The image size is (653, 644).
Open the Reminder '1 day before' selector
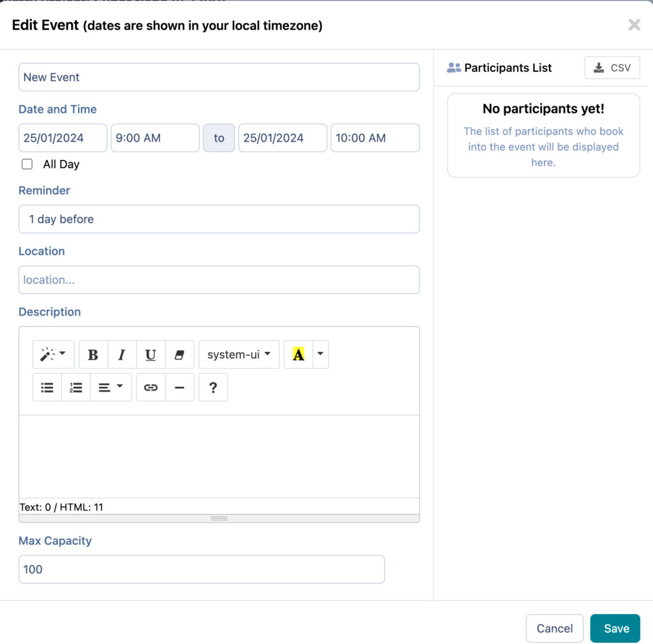click(x=219, y=219)
